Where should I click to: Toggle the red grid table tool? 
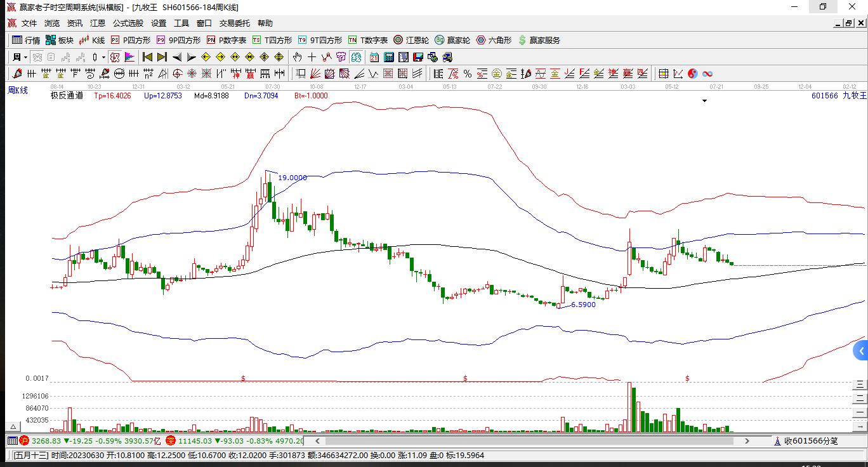[x=388, y=74]
